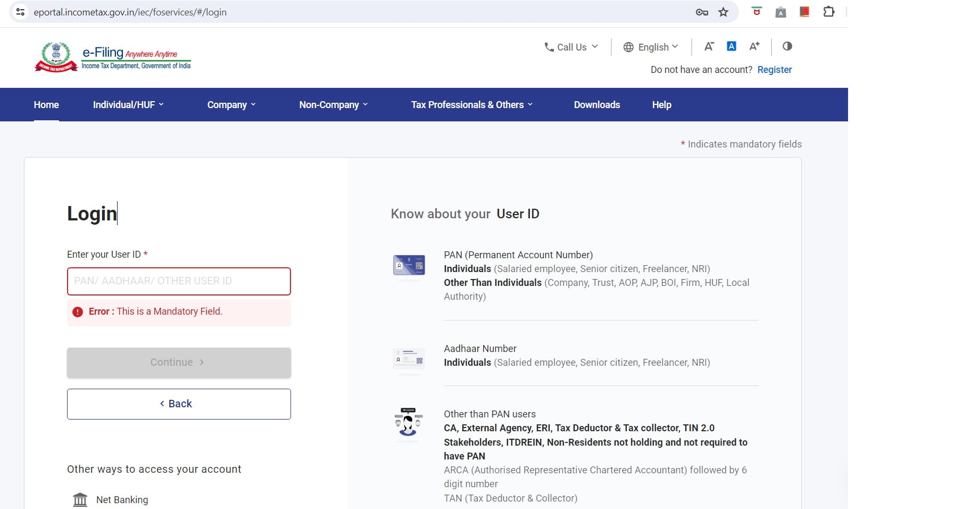Image resolution: width=980 pixels, height=509 pixels.
Task: Click the red error exclamation icon
Action: pos(78,311)
